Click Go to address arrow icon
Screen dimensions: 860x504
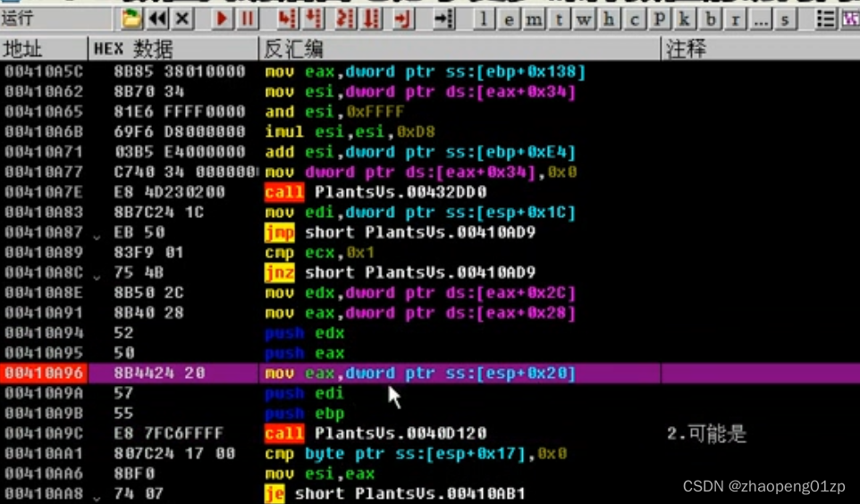pyautogui.click(x=443, y=19)
